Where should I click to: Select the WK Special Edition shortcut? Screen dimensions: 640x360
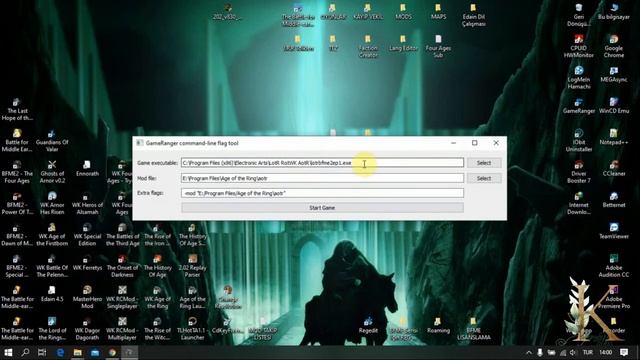pyautogui.click(x=87, y=234)
